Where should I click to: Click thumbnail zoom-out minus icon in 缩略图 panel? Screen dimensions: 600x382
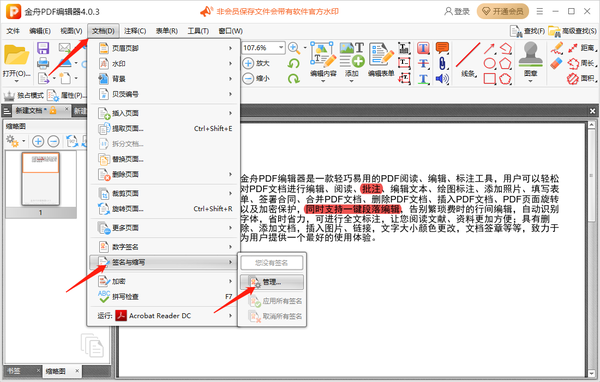(x=54, y=141)
